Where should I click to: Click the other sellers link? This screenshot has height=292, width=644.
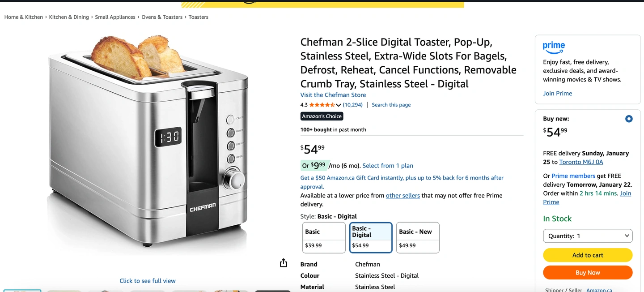point(402,196)
